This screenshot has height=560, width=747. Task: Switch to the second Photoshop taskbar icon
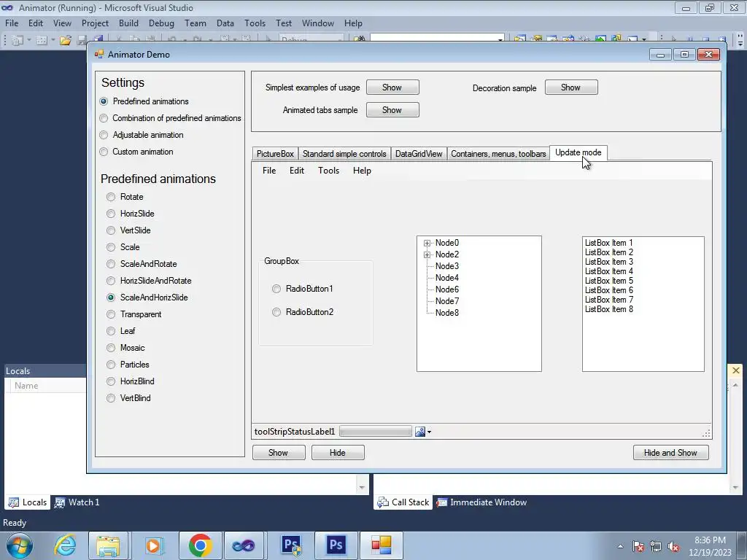pos(336,545)
